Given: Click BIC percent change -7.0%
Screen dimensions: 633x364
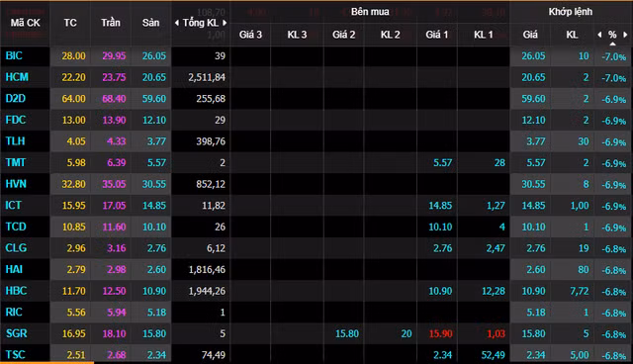Looking at the screenshot, I should click(613, 57).
